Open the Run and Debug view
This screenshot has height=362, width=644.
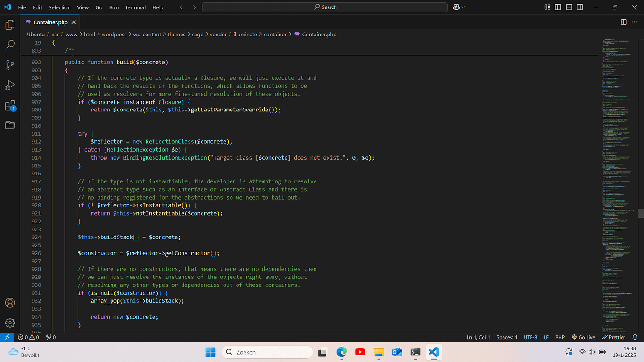click(x=10, y=85)
